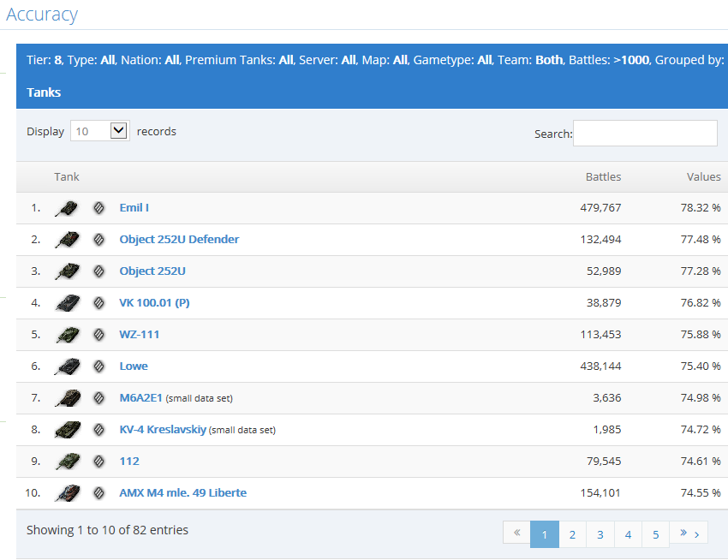Viewport: 728px width, 560px height.
Task: Click the VK 100.01 (P) tank thumbnail
Action: (67, 303)
